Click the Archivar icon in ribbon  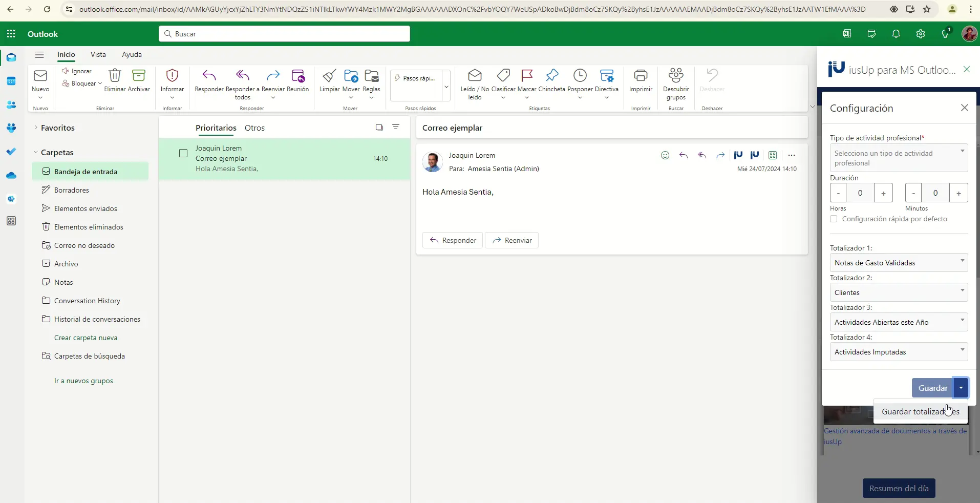pos(139,76)
